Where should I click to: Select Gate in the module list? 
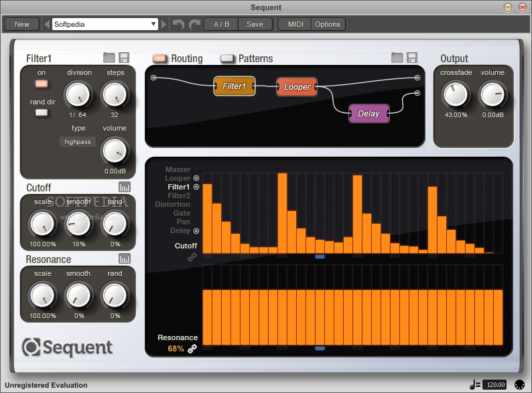pyautogui.click(x=182, y=213)
